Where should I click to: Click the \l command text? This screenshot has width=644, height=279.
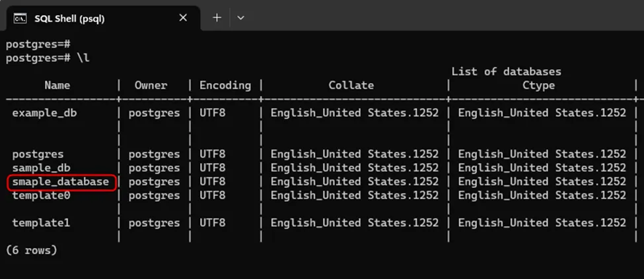(83, 58)
